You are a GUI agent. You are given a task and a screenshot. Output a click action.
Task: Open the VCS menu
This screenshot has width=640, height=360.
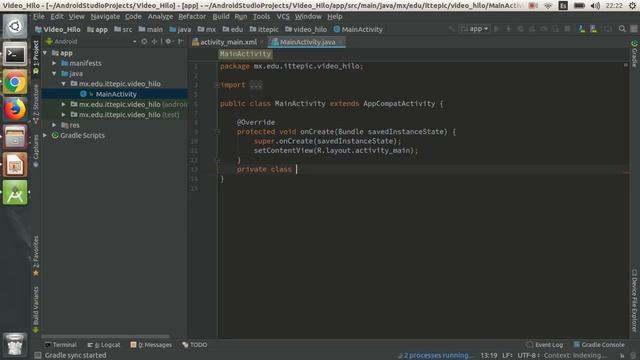pos(283,17)
